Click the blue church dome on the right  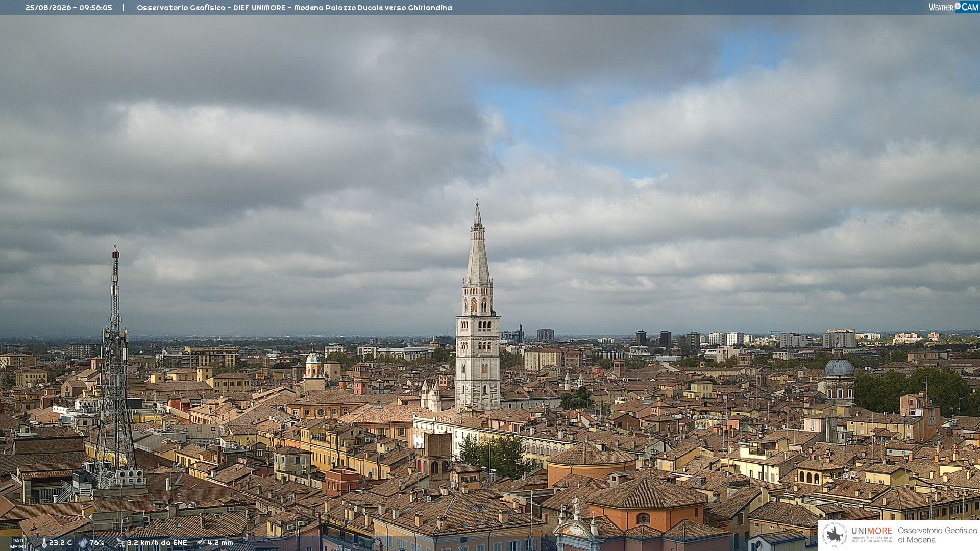(839, 367)
